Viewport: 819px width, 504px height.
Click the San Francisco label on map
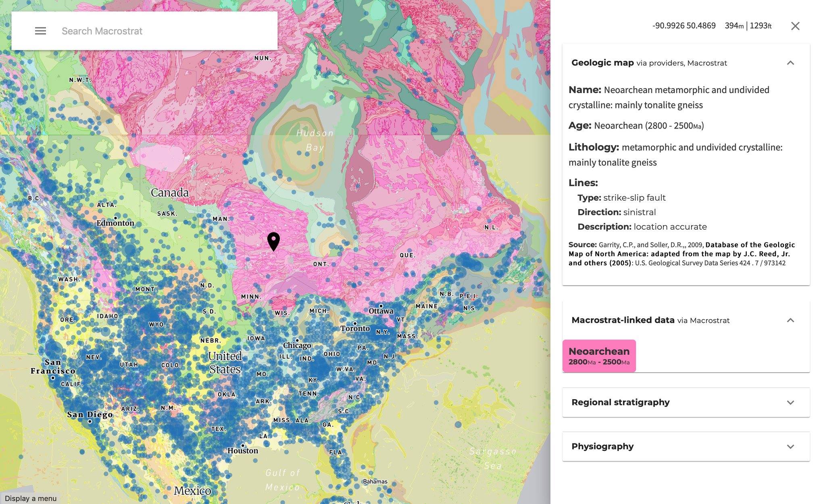pos(53,367)
